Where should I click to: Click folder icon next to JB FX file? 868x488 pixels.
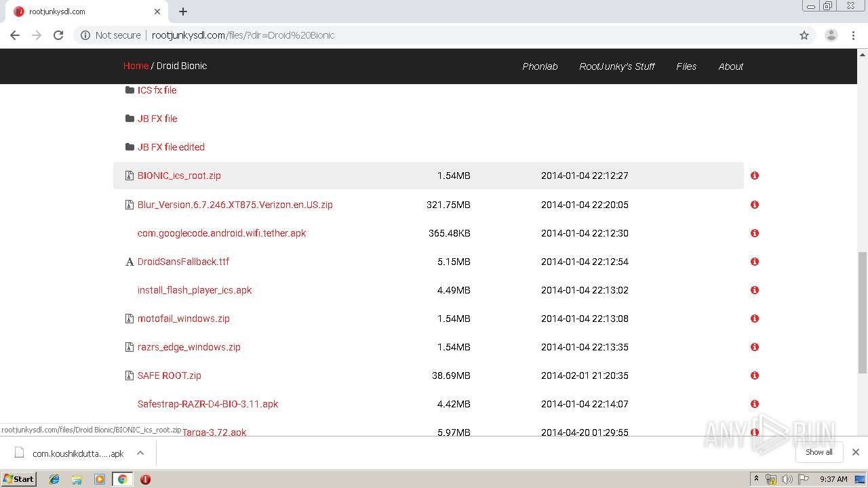point(130,119)
